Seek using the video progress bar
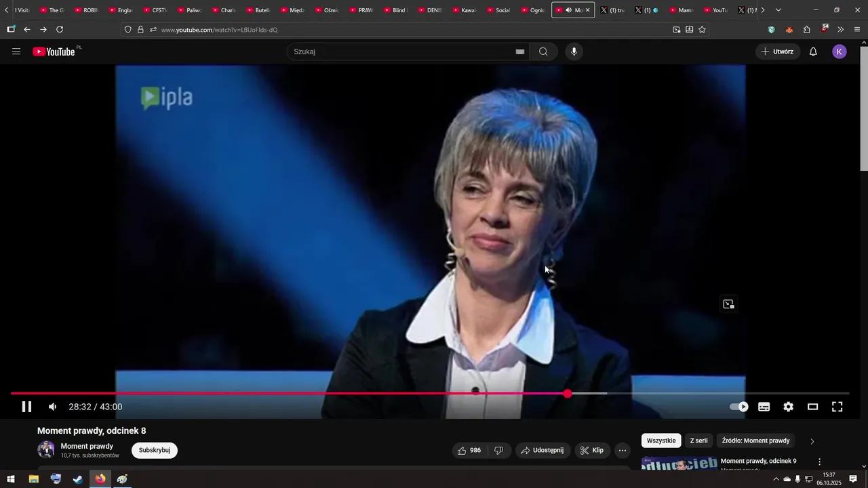The image size is (868, 488). tap(430, 394)
